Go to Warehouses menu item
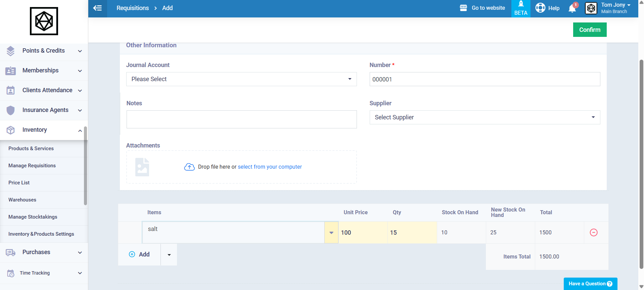644x290 pixels. pos(22,200)
